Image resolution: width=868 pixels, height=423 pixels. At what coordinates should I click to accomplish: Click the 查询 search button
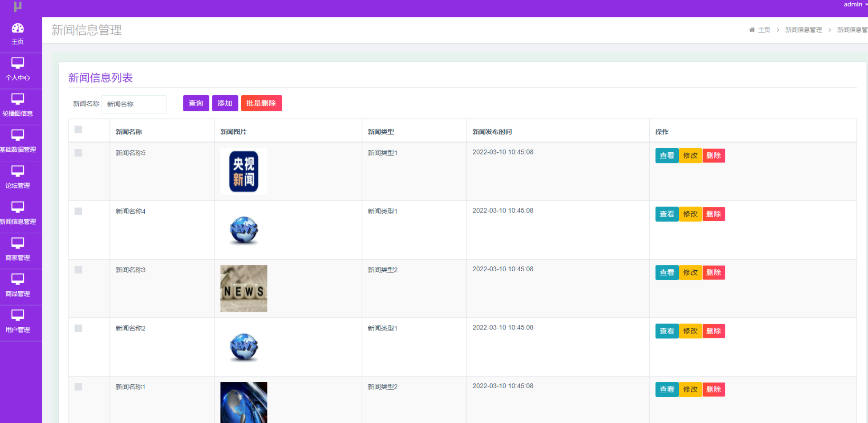(x=196, y=103)
